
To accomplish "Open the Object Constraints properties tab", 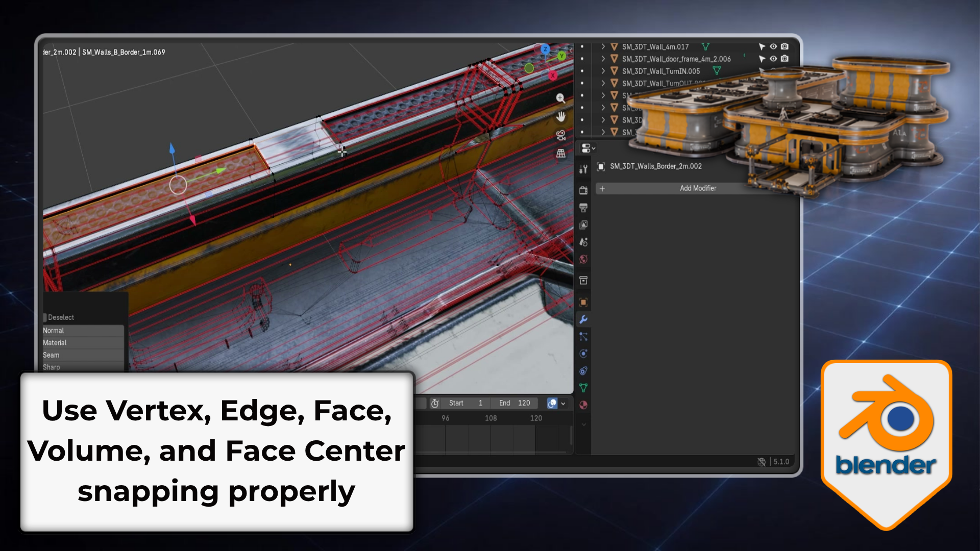I will pos(583,371).
